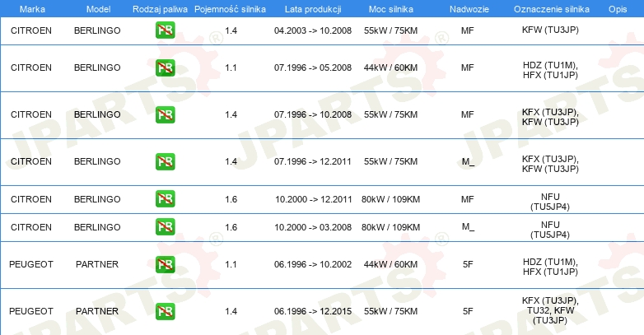The height and width of the screenshot is (335, 644).
Task: Click CITROEN in the 04.2003 -> 10.2008 row
Action: (31, 30)
